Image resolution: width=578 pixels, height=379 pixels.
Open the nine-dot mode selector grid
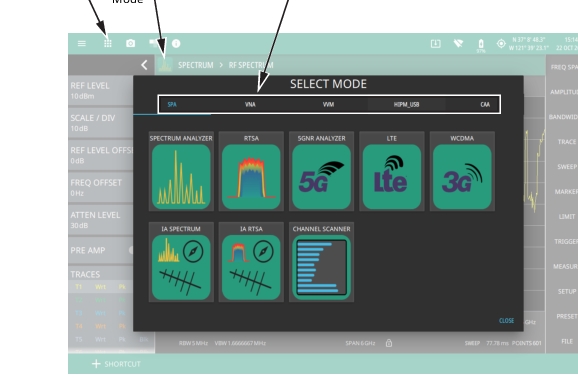108,44
